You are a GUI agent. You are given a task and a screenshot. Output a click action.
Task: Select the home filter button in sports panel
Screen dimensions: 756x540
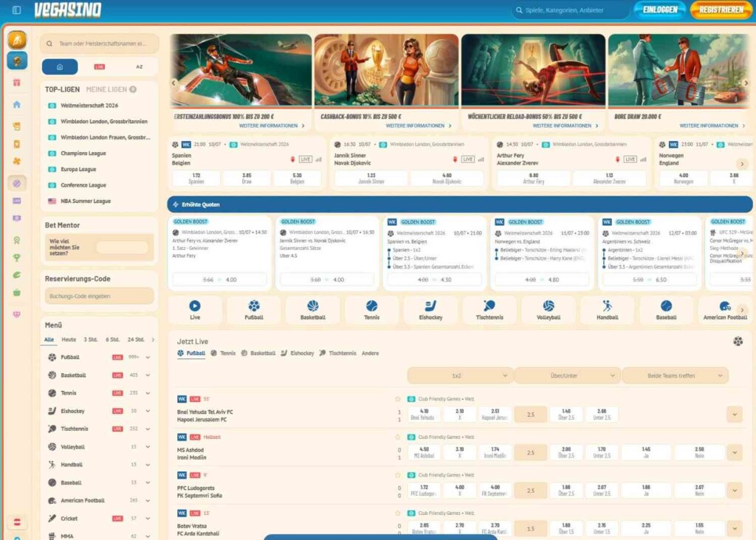pos(60,67)
